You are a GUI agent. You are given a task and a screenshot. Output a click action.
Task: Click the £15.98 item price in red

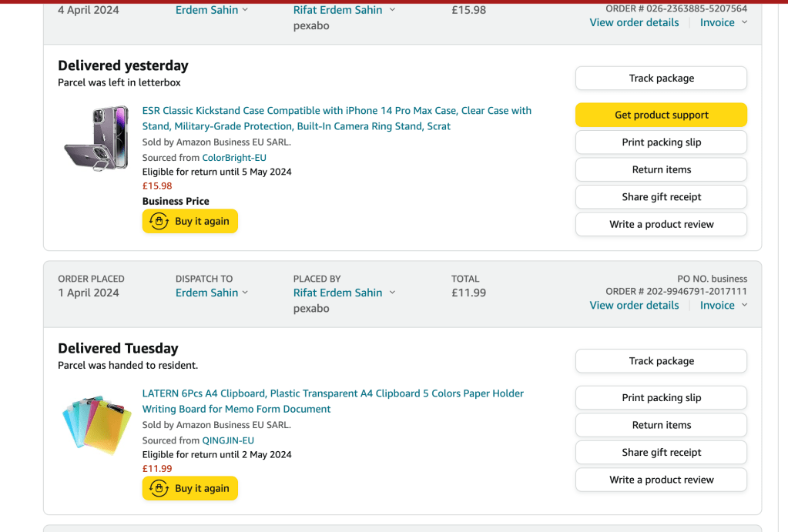pos(157,186)
